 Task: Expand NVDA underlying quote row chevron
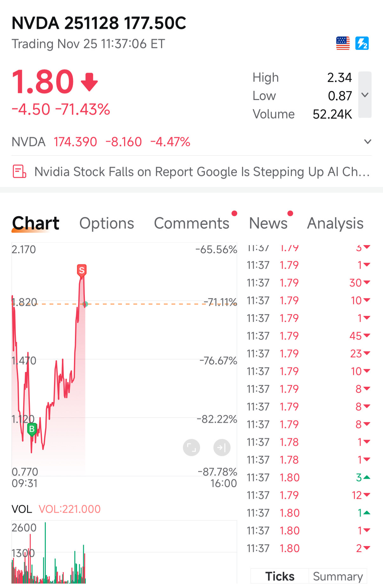coord(367,142)
